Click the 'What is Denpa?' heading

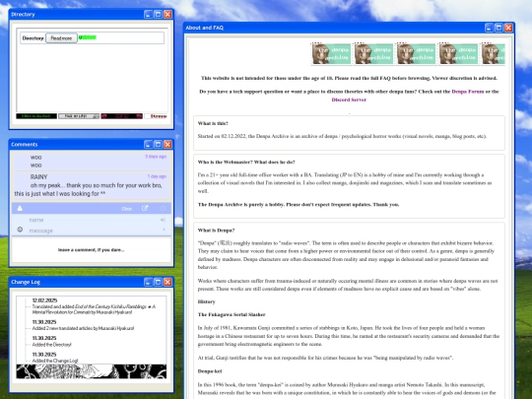point(216,231)
